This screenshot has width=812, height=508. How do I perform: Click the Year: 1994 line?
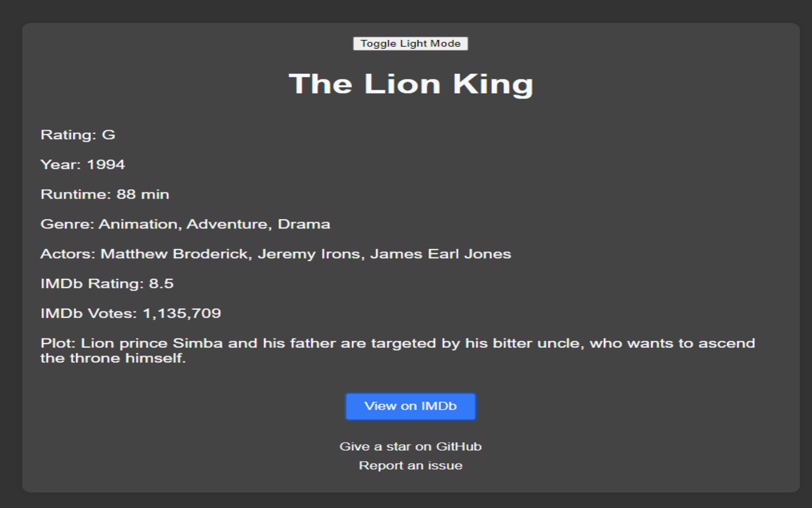pyautogui.click(x=82, y=164)
